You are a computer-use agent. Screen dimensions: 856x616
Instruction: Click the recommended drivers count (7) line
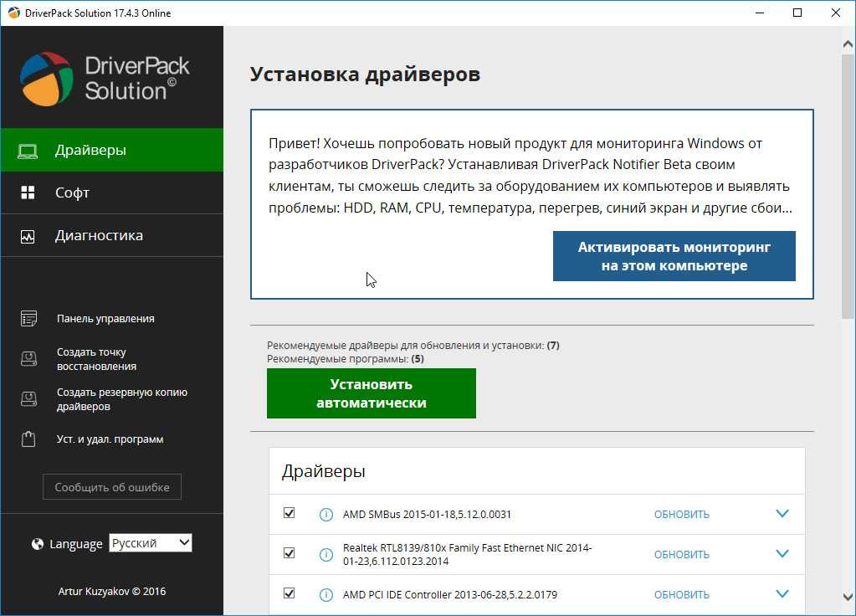pyautogui.click(x=413, y=345)
